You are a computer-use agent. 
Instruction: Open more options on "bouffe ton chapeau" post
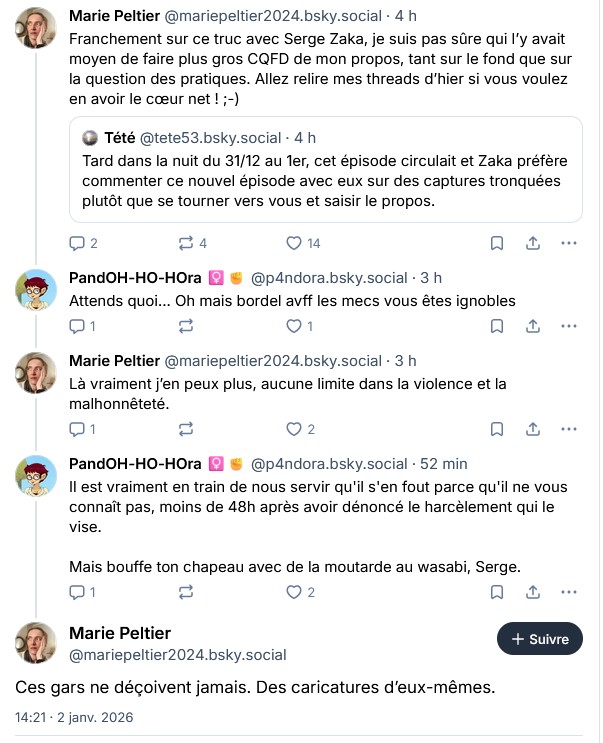click(x=569, y=592)
